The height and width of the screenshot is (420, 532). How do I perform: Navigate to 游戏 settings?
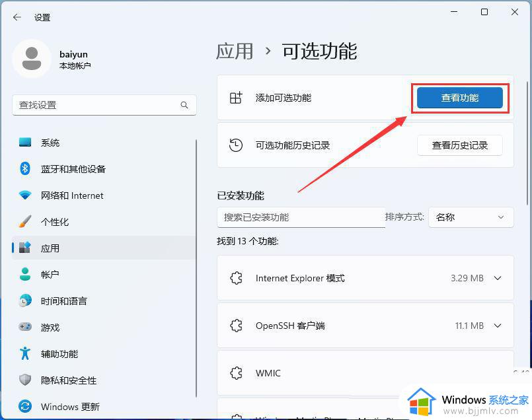pyautogui.click(x=104, y=327)
